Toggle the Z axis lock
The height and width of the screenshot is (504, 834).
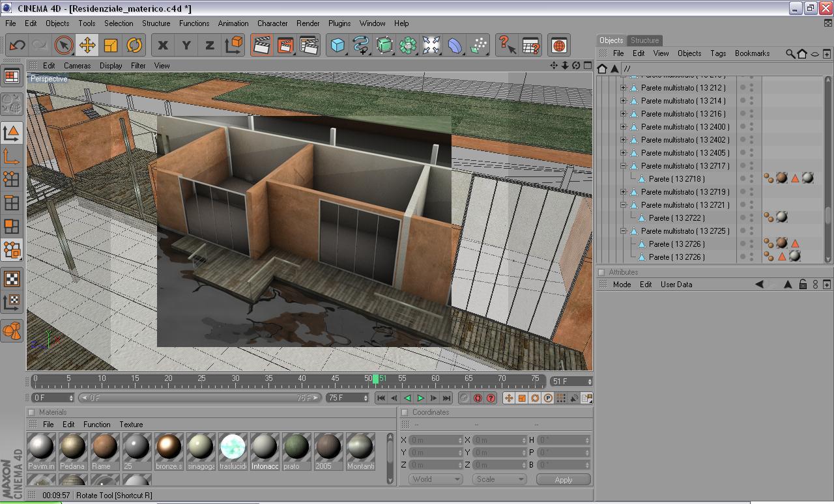tap(209, 45)
